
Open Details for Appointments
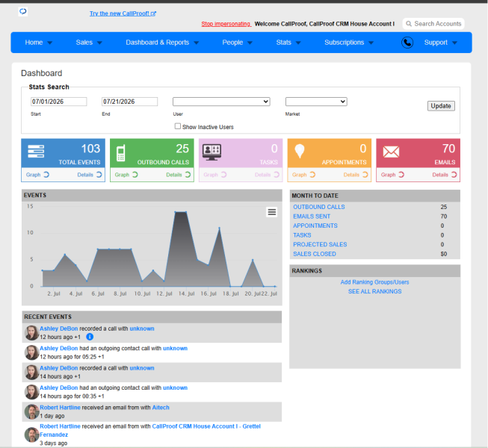coord(356,175)
